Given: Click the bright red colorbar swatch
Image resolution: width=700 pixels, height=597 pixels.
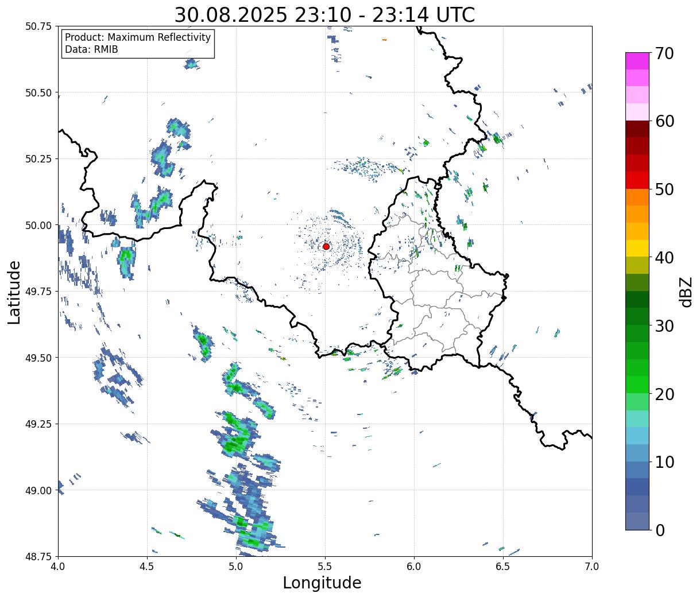Looking at the screenshot, I should 637,180.
